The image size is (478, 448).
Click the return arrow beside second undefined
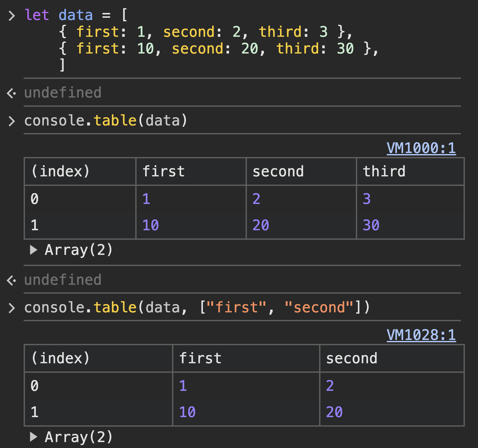(11, 280)
